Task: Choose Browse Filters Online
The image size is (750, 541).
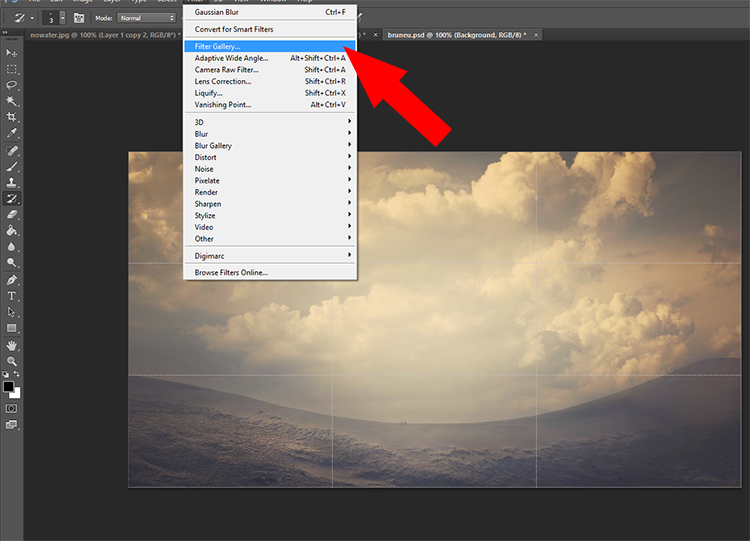Action: tap(270, 273)
